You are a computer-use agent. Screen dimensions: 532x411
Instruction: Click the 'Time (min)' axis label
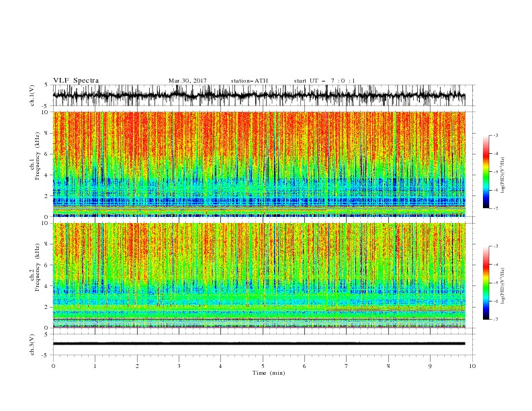click(269, 373)
